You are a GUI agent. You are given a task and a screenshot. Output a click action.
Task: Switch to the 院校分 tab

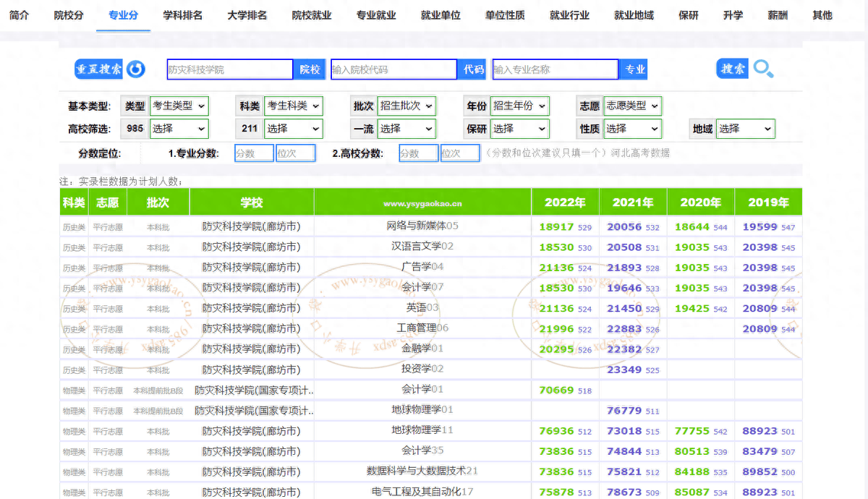click(69, 15)
